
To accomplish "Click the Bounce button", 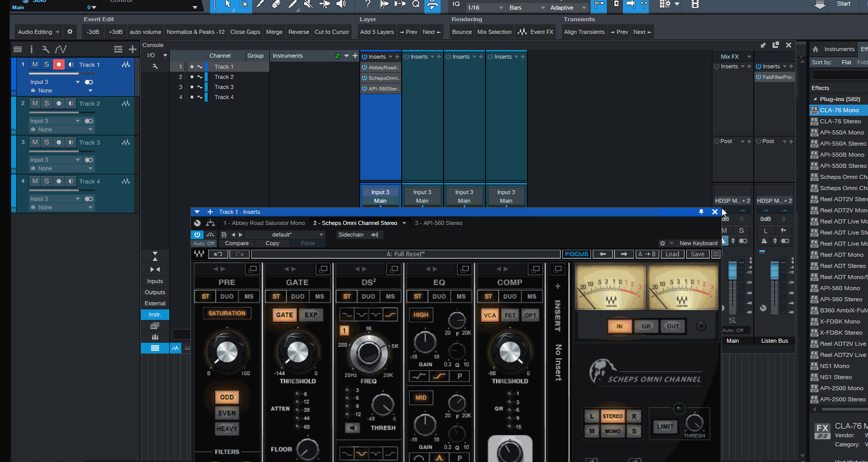I will coord(462,32).
